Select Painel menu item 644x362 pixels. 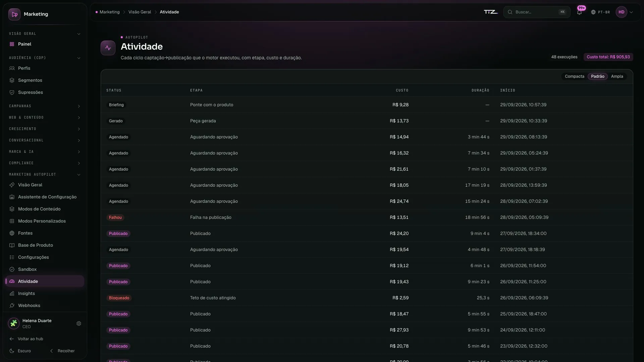(45, 44)
